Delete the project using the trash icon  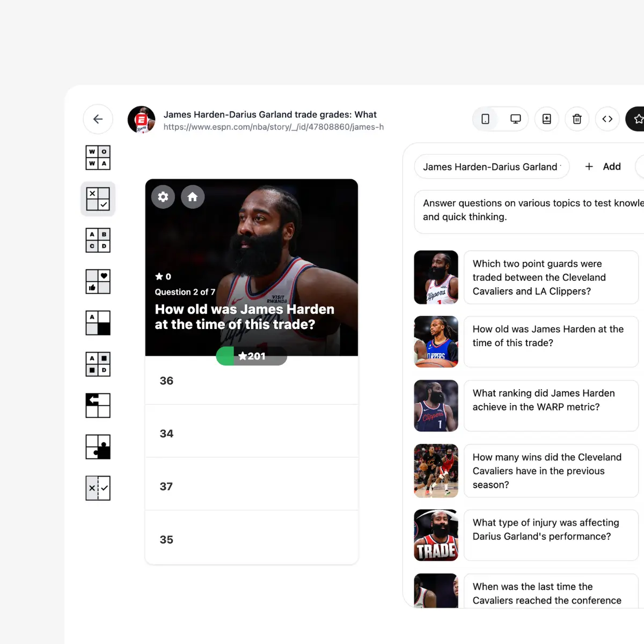pos(577,119)
